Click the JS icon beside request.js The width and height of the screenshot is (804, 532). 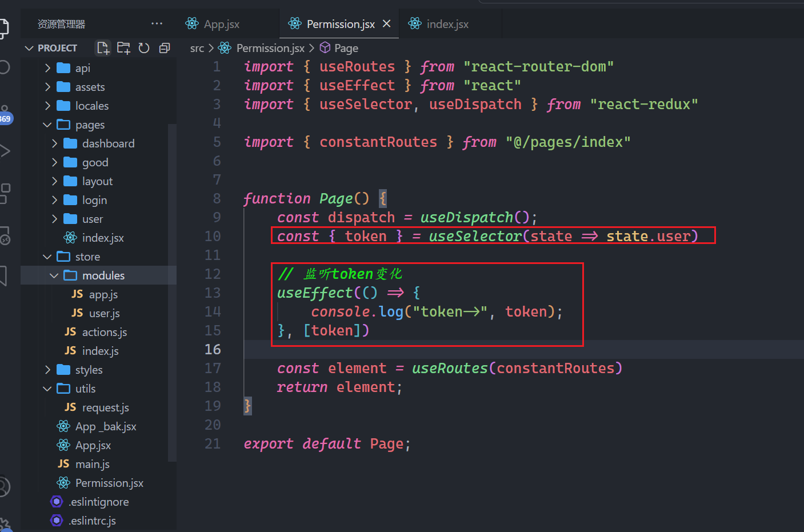point(70,407)
